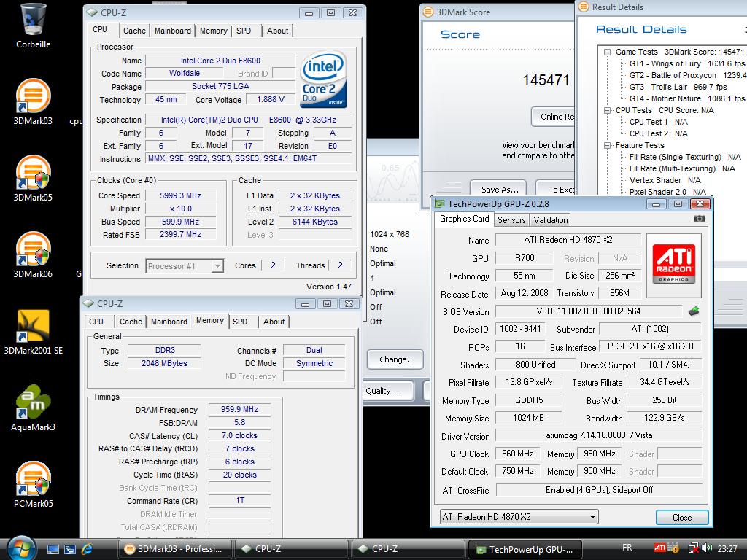Click the Switch Between Windows quick launch icon
747x560 pixels.
pos(70,550)
